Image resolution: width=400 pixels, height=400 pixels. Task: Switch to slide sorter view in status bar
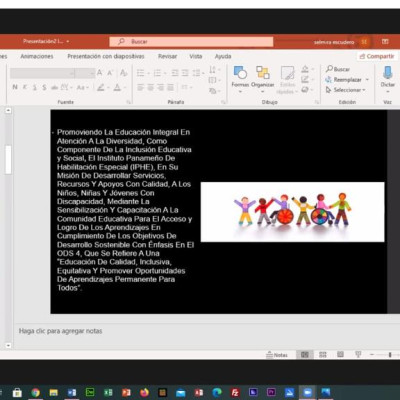coord(323,355)
